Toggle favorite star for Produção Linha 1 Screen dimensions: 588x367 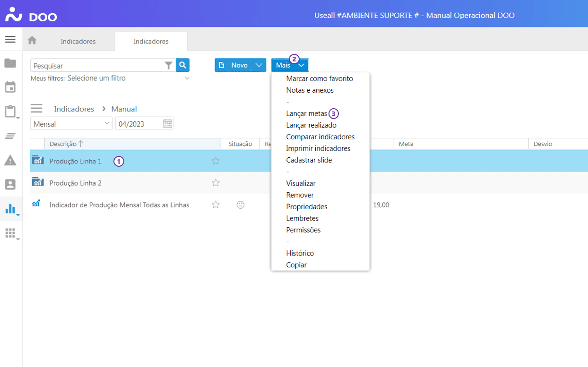click(216, 161)
